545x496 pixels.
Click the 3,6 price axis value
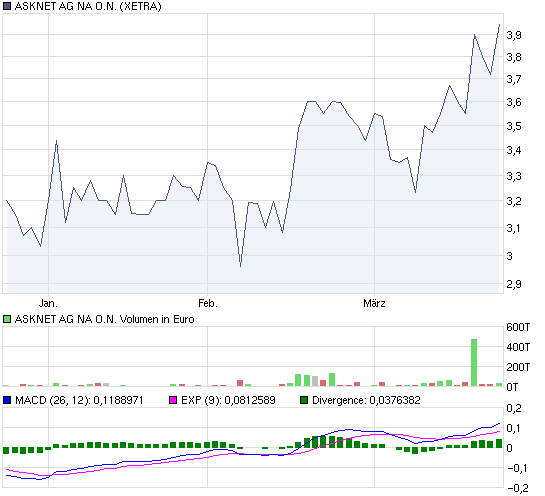pyautogui.click(x=514, y=102)
